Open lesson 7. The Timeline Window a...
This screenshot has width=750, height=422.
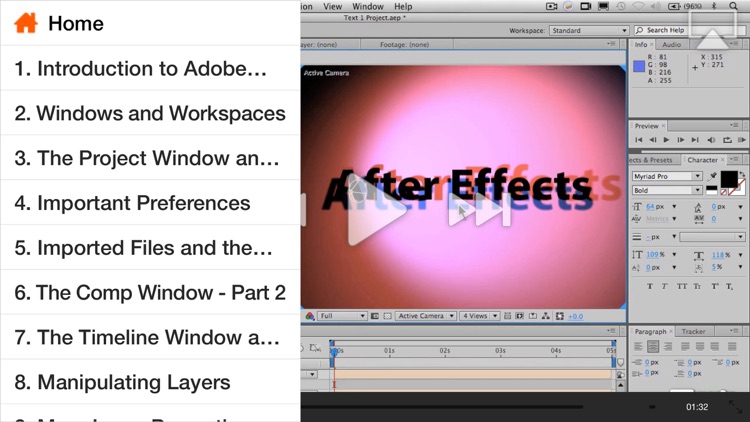point(150,337)
